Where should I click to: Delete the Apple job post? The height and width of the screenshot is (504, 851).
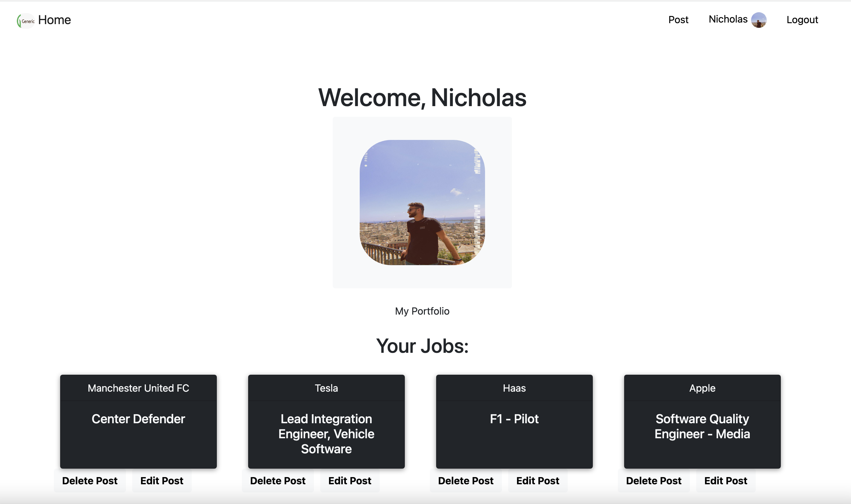654,481
